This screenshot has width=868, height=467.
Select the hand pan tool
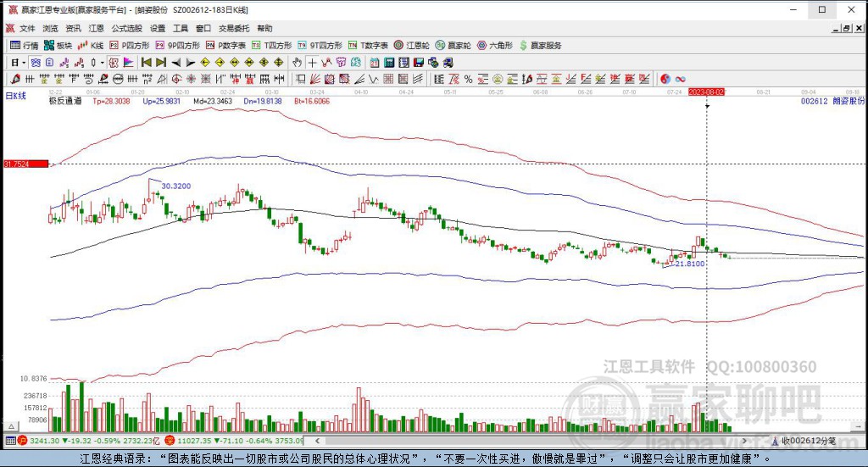(298, 63)
